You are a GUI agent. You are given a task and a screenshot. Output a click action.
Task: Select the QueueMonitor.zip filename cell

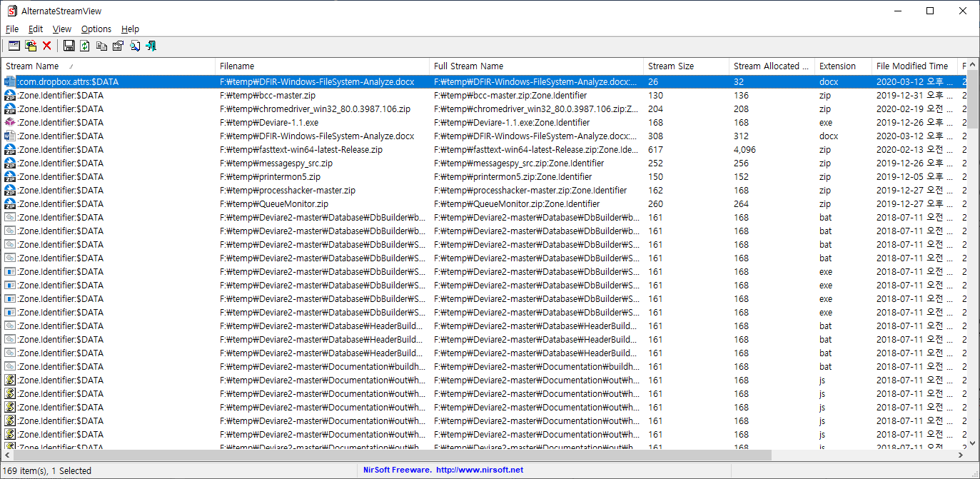[x=274, y=203]
